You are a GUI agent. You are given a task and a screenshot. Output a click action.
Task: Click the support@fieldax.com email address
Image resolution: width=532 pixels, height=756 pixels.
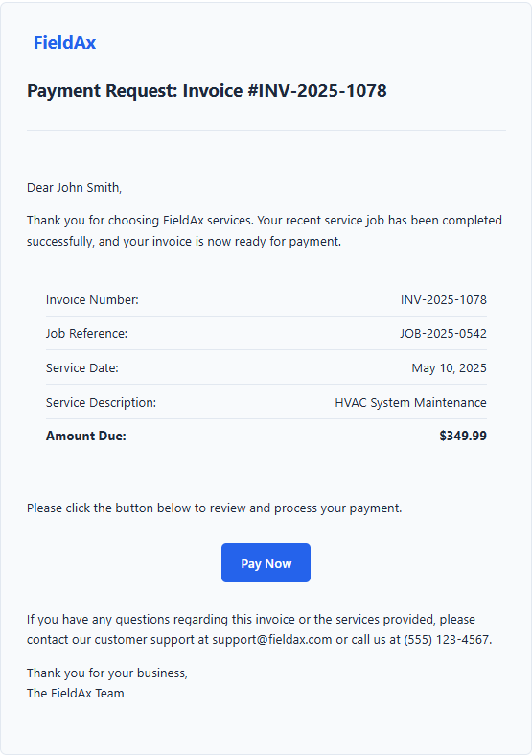click(272, 639)
